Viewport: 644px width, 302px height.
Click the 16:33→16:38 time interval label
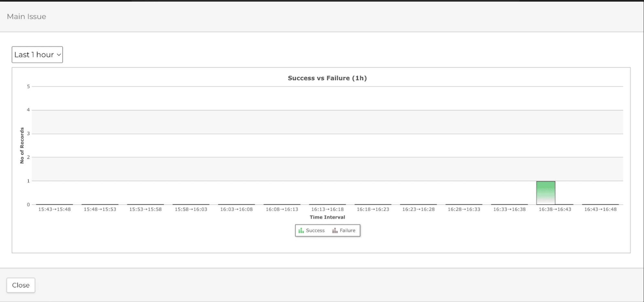tap(510, 209)
